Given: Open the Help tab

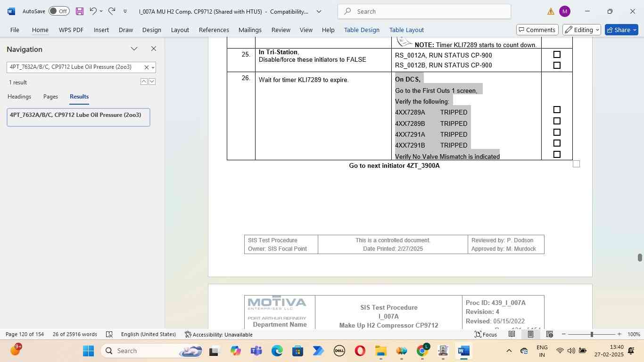Looking at the screenshot, I should pyautogui.click(x=328, y=30).
